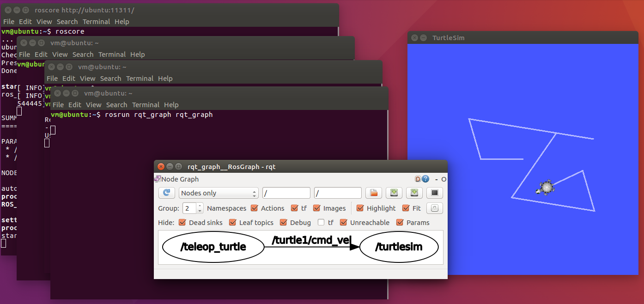Image resolution: width=644 pixels, height=304 pixels.
Task: Click the first namespace filter field
Action: tap(286, 193)
